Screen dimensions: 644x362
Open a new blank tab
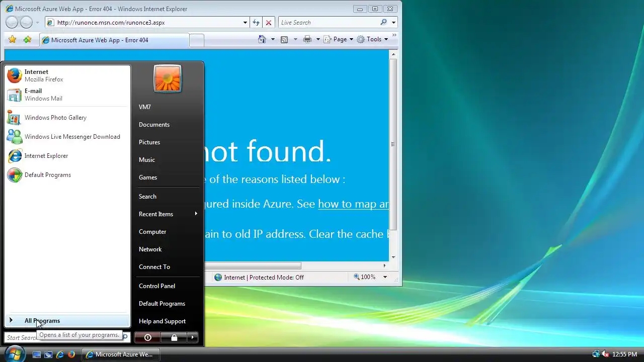pyautogui.click(x=197, y=40)
